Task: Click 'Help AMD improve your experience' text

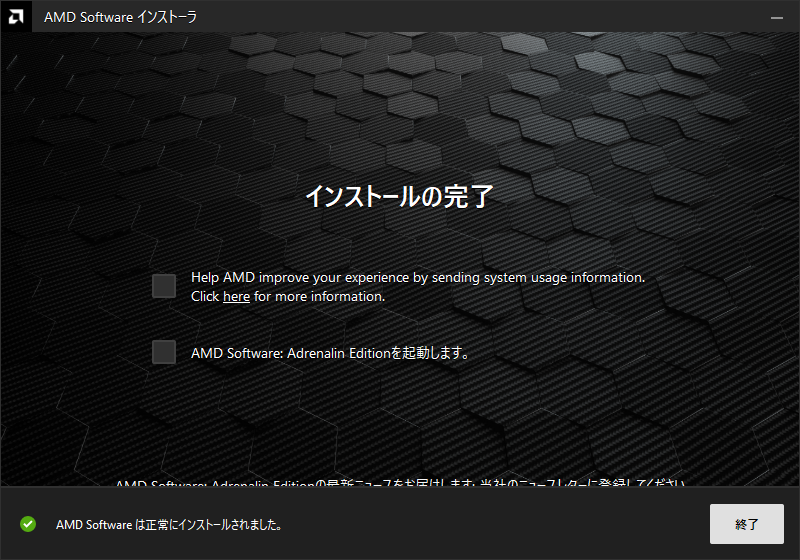Action: 300,277
